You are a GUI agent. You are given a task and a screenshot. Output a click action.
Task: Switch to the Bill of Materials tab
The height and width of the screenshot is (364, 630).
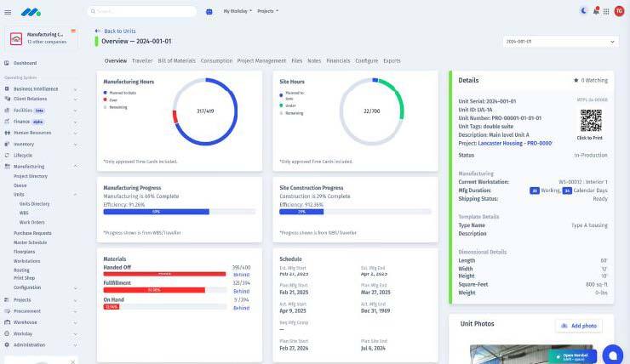click(176, 61)
